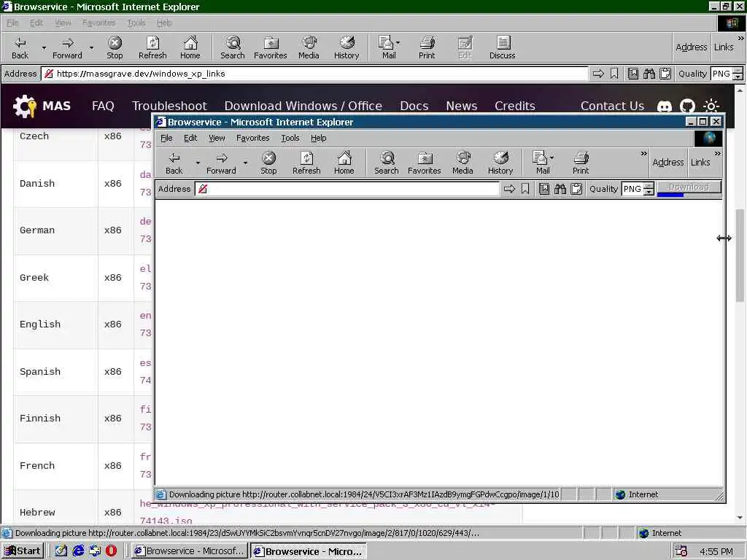747x560 pixels.
Task: Open Tools menu in front window
Action: click(x=290, y=138)
